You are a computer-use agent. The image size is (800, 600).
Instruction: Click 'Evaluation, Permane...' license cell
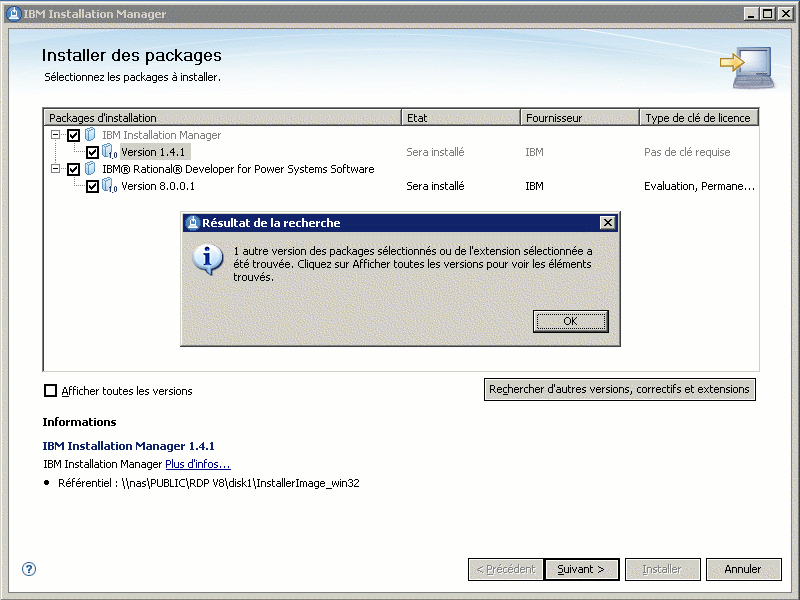[x=699, y=186]
